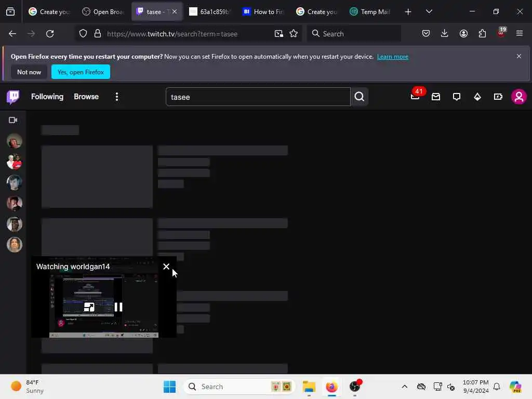Open the Twitch Turbo ad-free icon

498,97
